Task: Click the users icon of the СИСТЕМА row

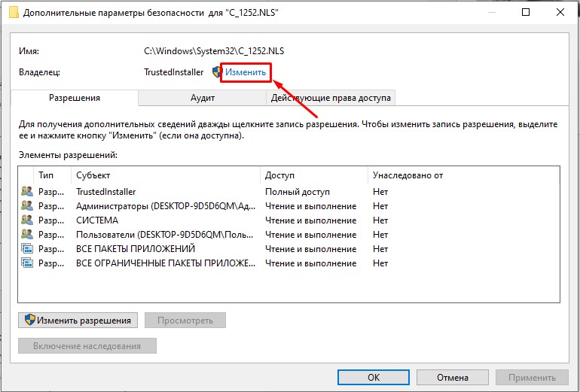Action: click(x=27, y=220)
